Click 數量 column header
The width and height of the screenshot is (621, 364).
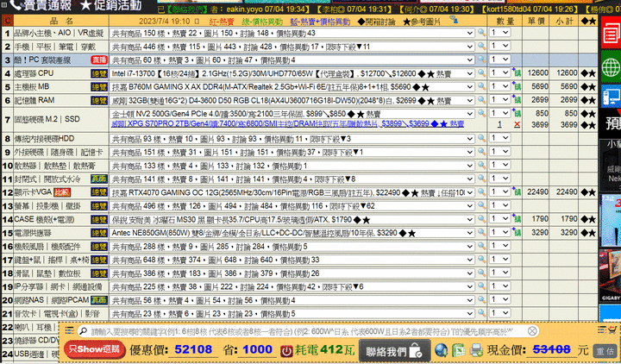[x=505, y=21]
